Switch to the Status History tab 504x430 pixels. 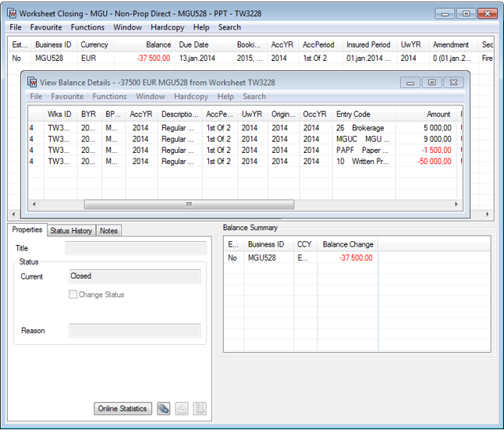coord(71,231)
